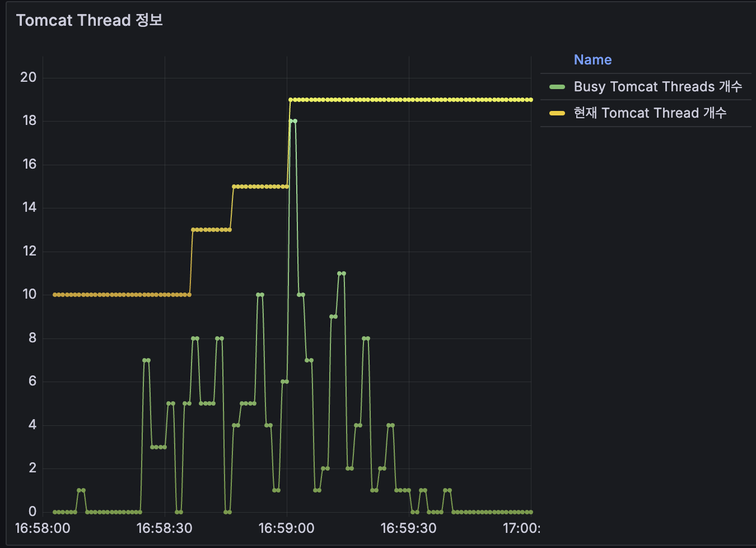
Task: Open the Tomcat Thread 정보 panel title
Action: tap(90, 21)
